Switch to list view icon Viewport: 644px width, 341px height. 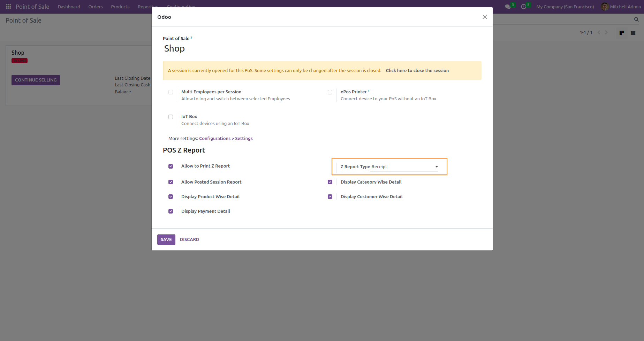pos(633,33)
